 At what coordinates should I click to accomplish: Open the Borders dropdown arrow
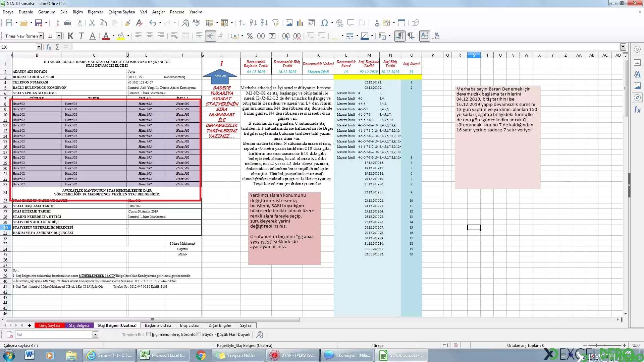tap(342, 36)
